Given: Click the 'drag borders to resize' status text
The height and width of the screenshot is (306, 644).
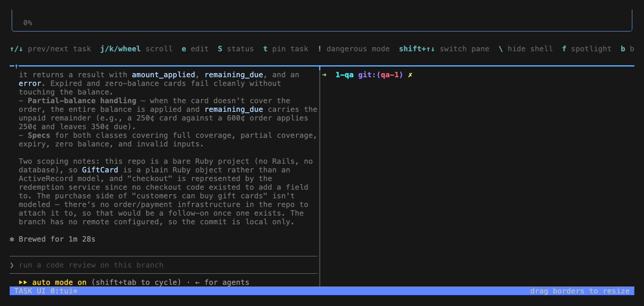Looking at the screenshot, I should point(580,291).
